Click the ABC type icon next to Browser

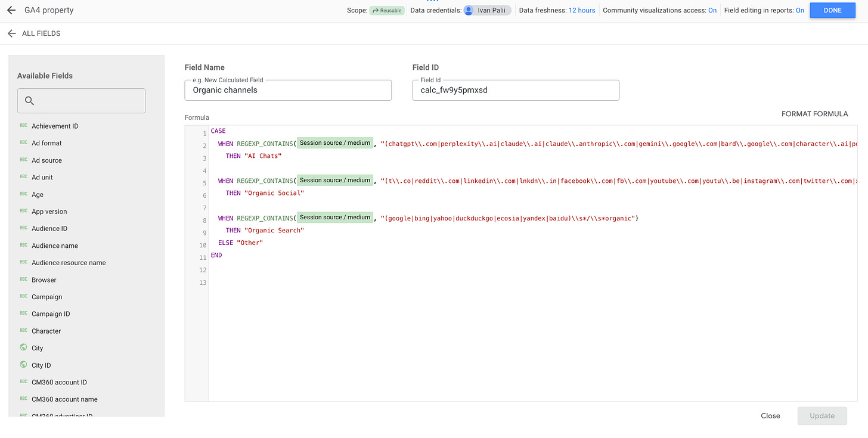pos(23,279)
